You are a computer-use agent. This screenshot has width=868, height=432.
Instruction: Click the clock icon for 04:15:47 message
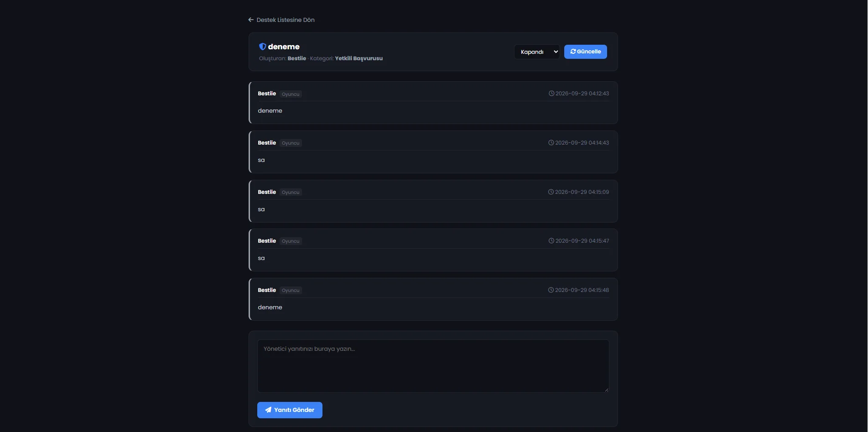pos(551,241)
